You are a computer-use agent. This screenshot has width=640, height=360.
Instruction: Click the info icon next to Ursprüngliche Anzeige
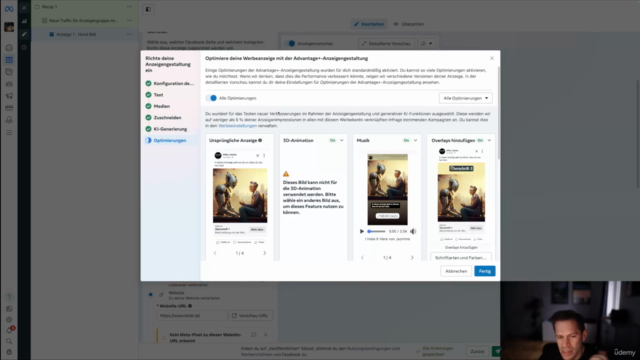coord(260,140)
